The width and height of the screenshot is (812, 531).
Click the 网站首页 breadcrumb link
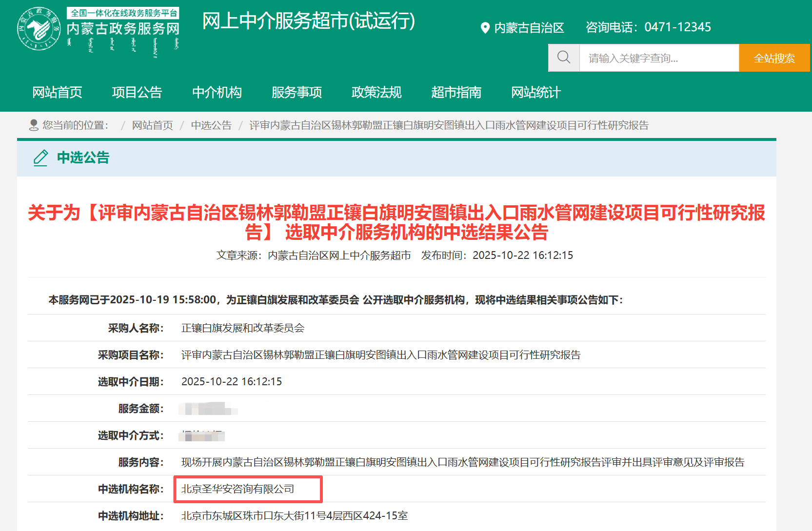click(152, 125)
